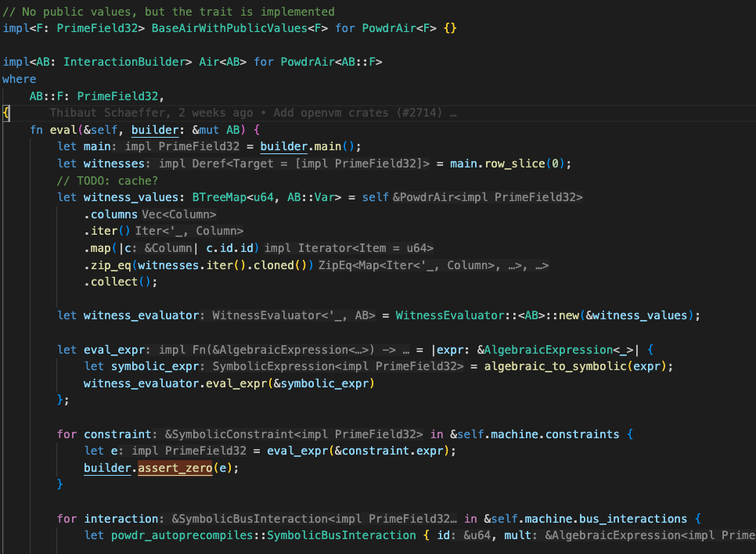The image size is (756, 554).
Task: Click the symbolic_expr variable declaration
Action: [x=155, y=366]
